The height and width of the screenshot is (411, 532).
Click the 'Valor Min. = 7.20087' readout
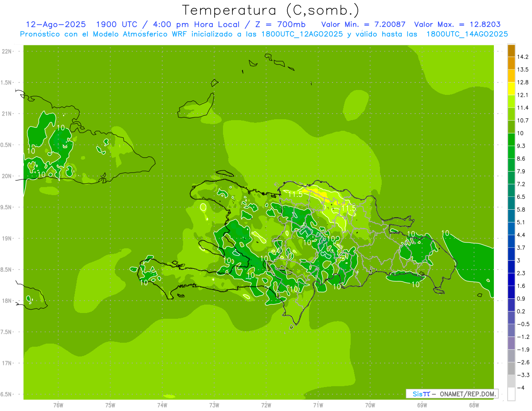364,24
